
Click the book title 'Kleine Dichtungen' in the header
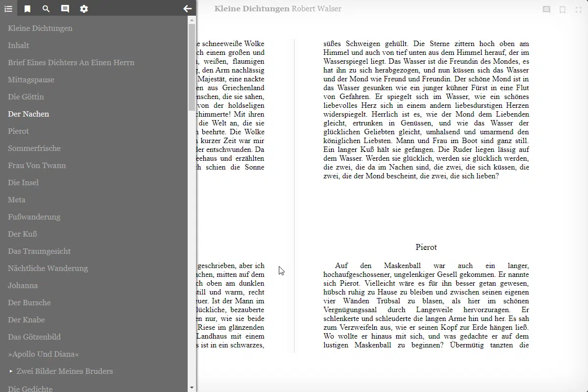click(x=252, y=9)
